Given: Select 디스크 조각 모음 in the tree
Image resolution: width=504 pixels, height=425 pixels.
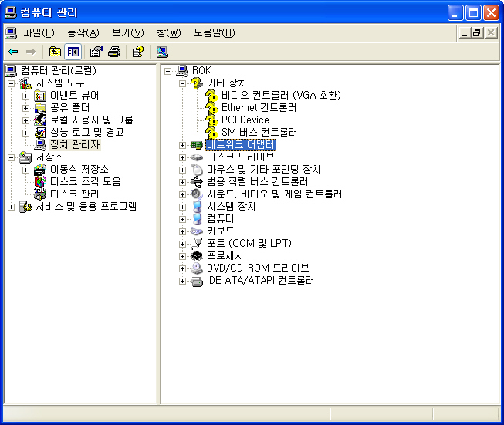Looking at the screenshot, I should [x=86, y=181].
